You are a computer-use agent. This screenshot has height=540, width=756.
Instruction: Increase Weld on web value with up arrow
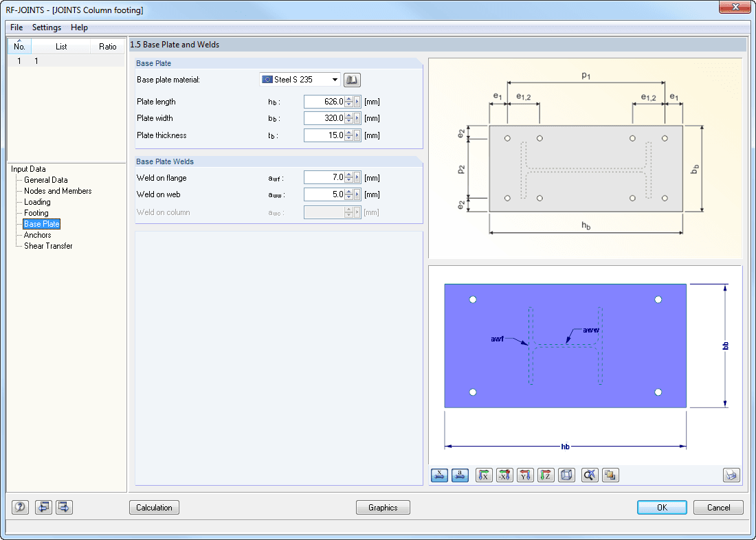click(x=349, y=192)
